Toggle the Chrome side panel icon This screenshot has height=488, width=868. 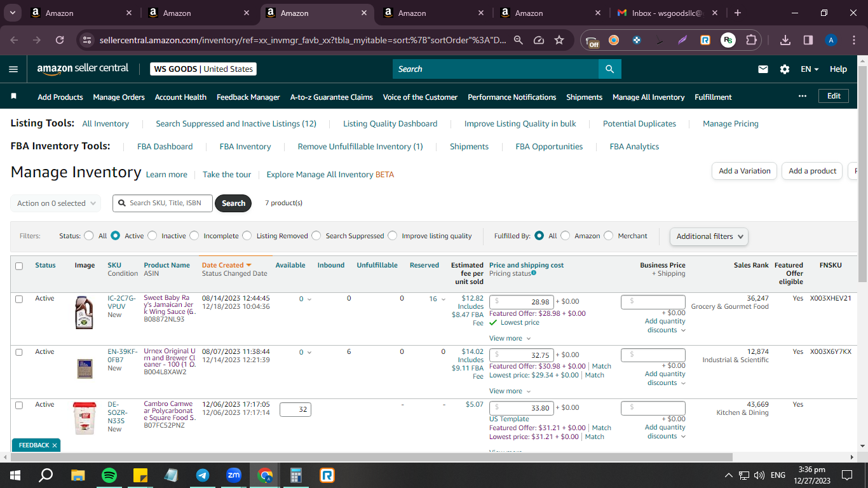point(808,40)
